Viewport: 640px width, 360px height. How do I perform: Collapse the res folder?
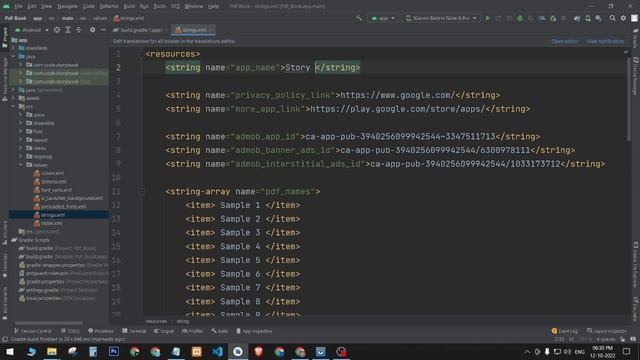tap(13, 107)
